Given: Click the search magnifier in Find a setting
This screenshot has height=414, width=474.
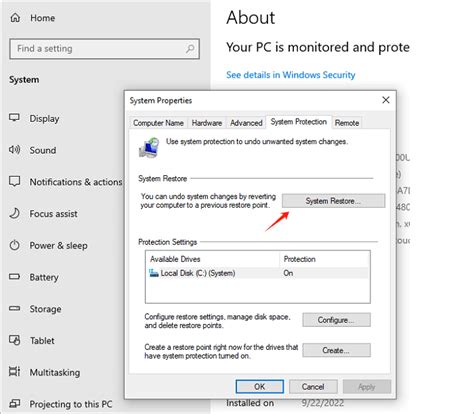Looking at the screenshot, I should [x=190, y=49].
